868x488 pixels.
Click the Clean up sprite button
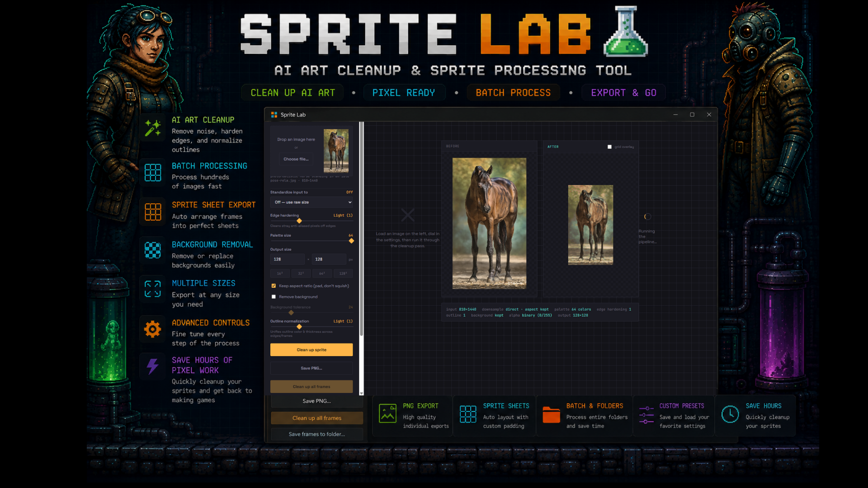(x=311, y=350)
